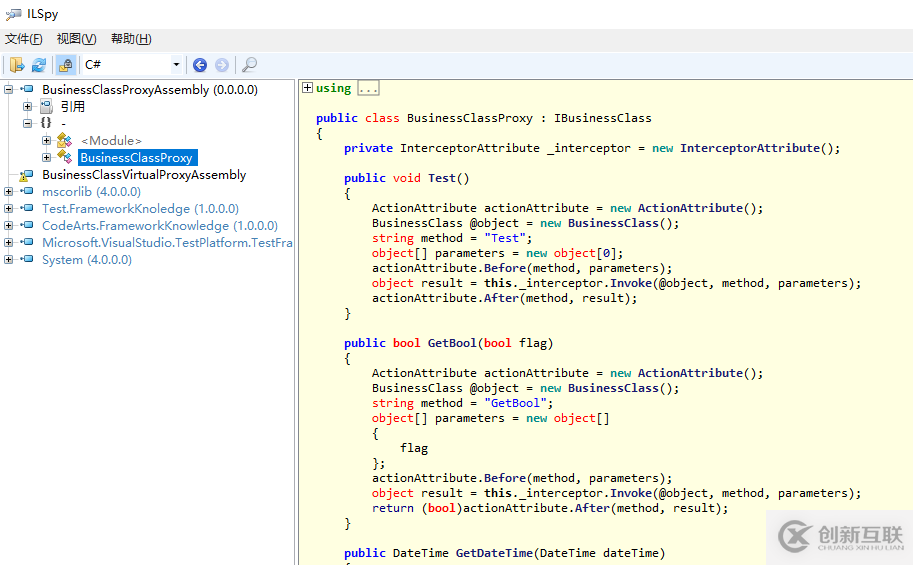Click the Microsoft.VisualStudio.TestPlatform assembly icon
This screenshot has width=913, height=565.
pos(27,242)
